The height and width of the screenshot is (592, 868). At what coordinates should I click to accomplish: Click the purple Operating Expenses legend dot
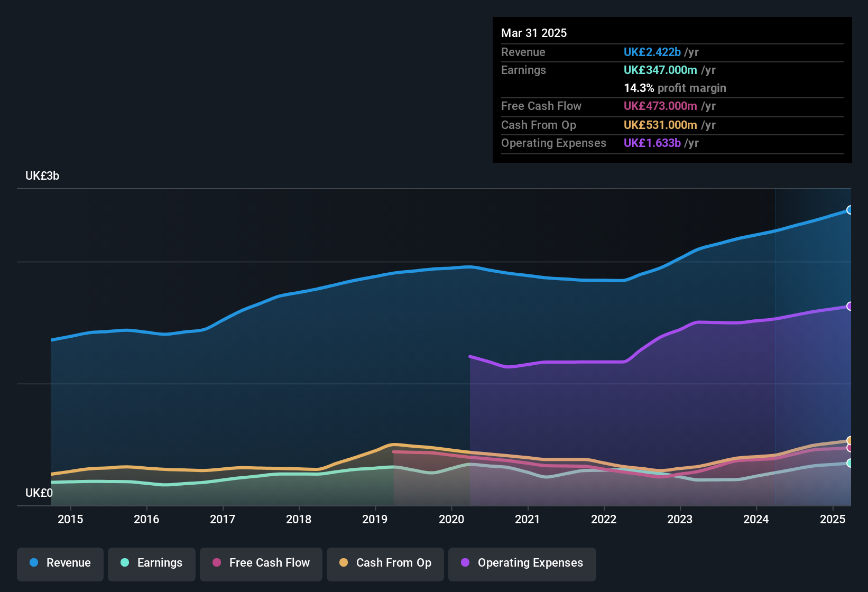coord(465,563)
